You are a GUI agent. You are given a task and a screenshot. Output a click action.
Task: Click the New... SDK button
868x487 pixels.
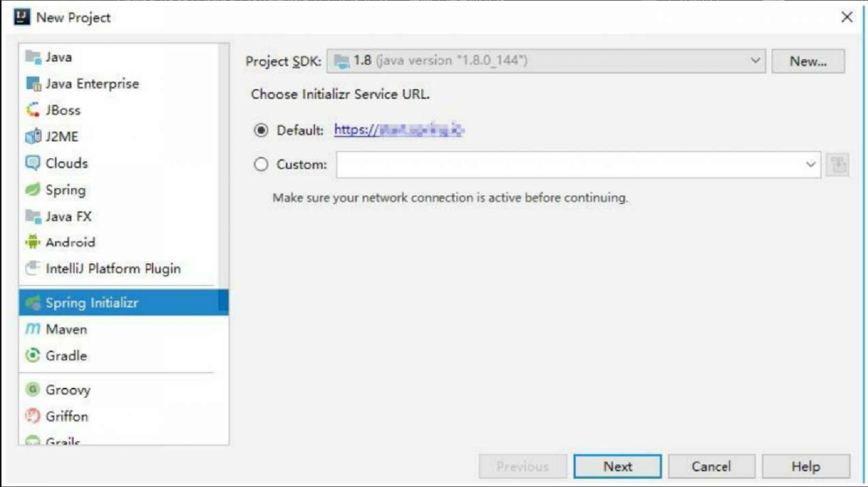tap(808, 61)
